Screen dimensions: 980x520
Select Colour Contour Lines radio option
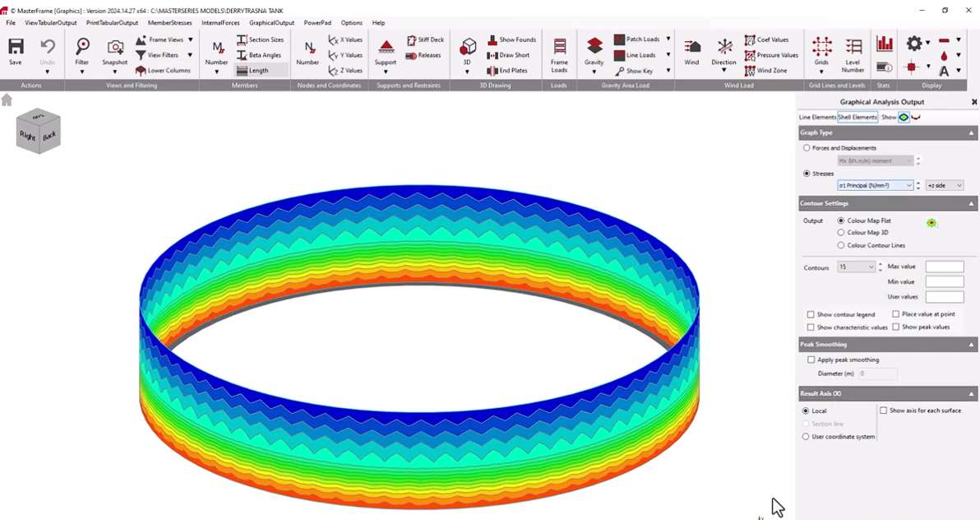(x=840, y=245)
